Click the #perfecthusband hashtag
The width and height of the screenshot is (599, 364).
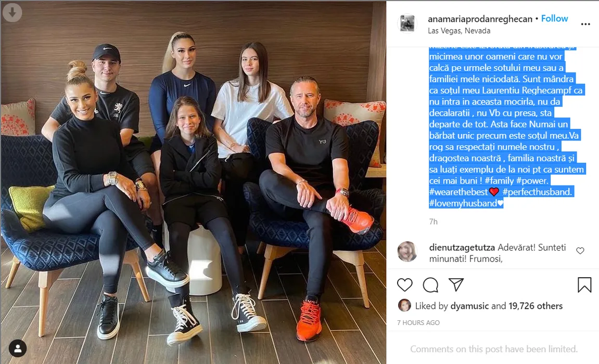537,192
